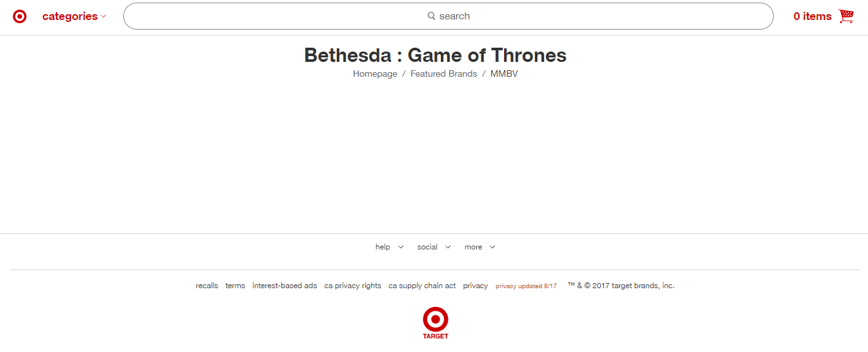Click the Target bullseye logo in header
Screen dimensions: 868x352
(20, 17)
